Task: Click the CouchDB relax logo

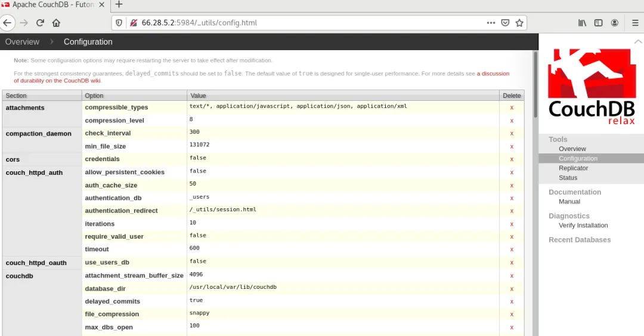Action: pyautogui.click(x=592, y=87)
